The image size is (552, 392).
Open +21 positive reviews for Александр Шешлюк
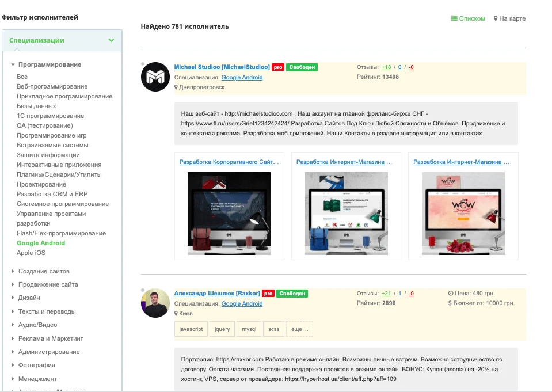pyautogui.click(x=386, y=294)
